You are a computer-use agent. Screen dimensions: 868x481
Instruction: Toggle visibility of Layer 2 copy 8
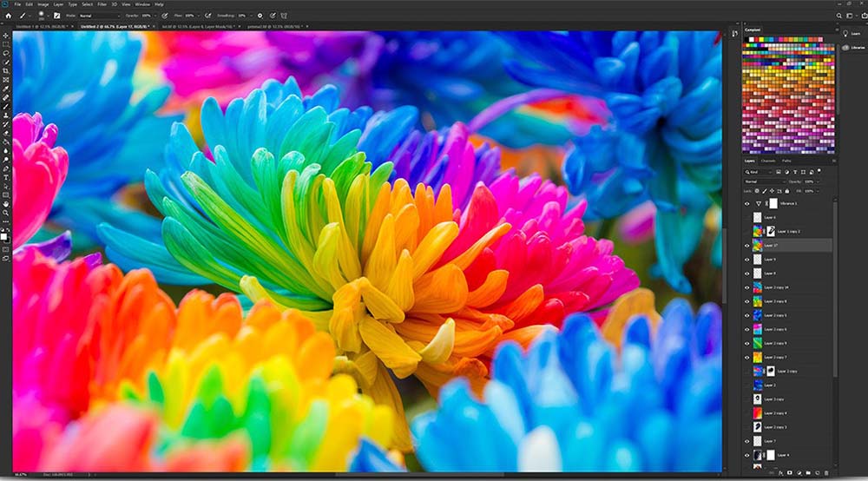pos(746,301)
